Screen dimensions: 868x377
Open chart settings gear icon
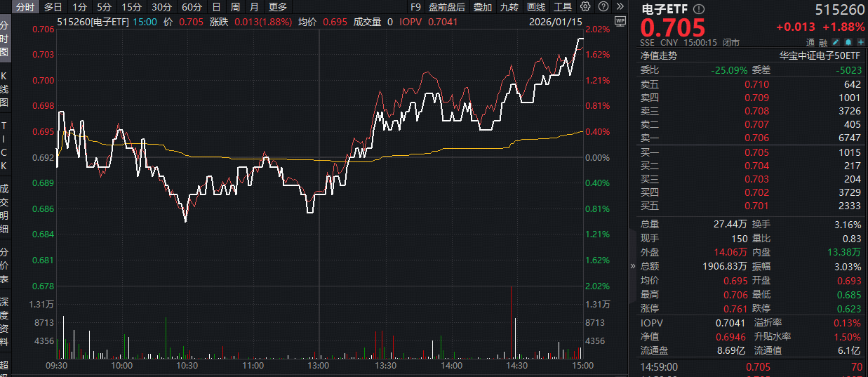pos(585,7)
